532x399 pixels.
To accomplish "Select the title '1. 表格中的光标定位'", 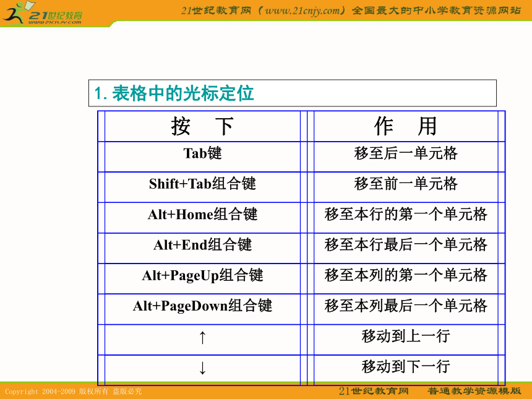I will (x=174, y=93).
